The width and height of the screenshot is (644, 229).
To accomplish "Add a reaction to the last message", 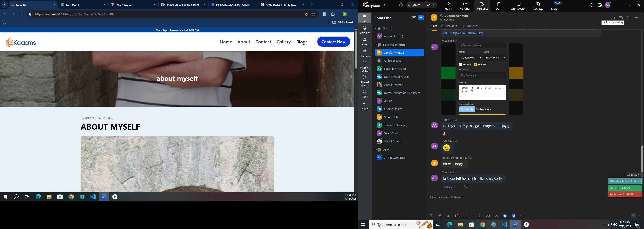I will coord(466,187).
